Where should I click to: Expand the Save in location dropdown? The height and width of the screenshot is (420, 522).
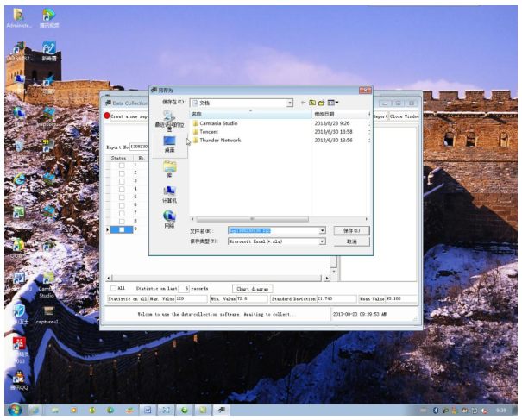pos(290,103)
